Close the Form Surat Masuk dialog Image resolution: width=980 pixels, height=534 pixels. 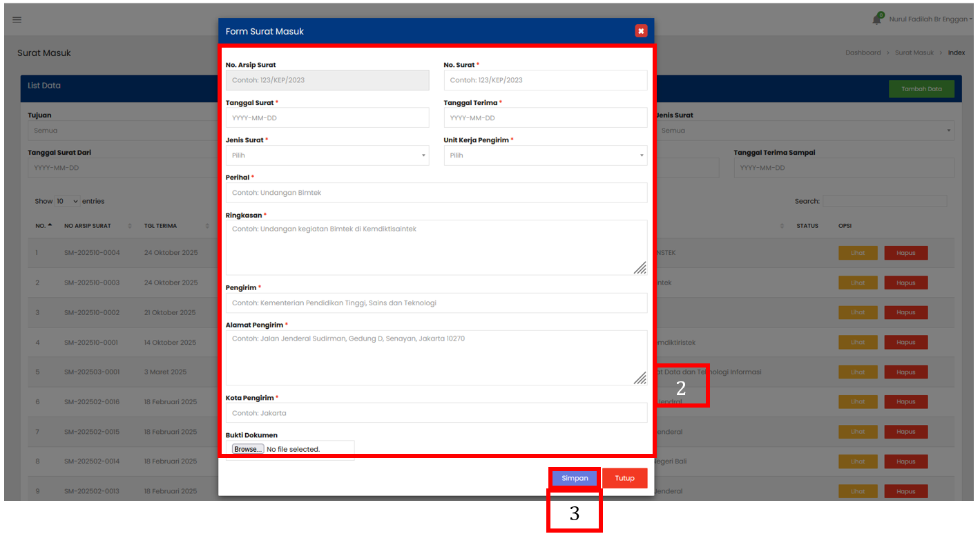click(x=641, y=31)
